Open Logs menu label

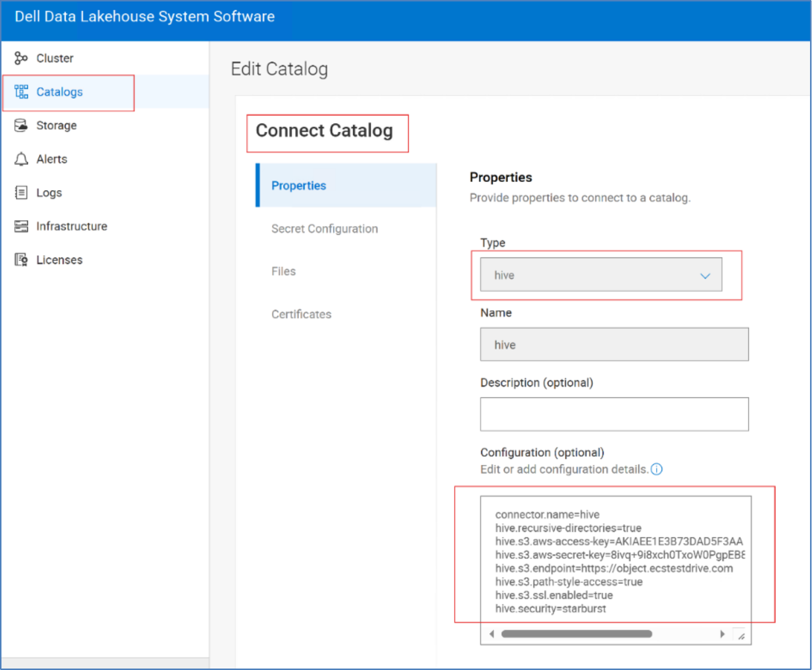tap(49, 193)
